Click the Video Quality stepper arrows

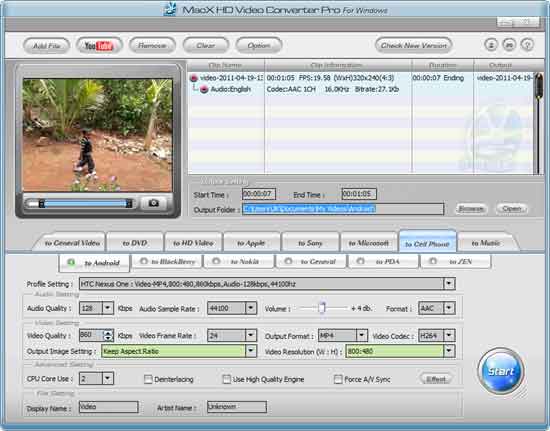(108, 335)
